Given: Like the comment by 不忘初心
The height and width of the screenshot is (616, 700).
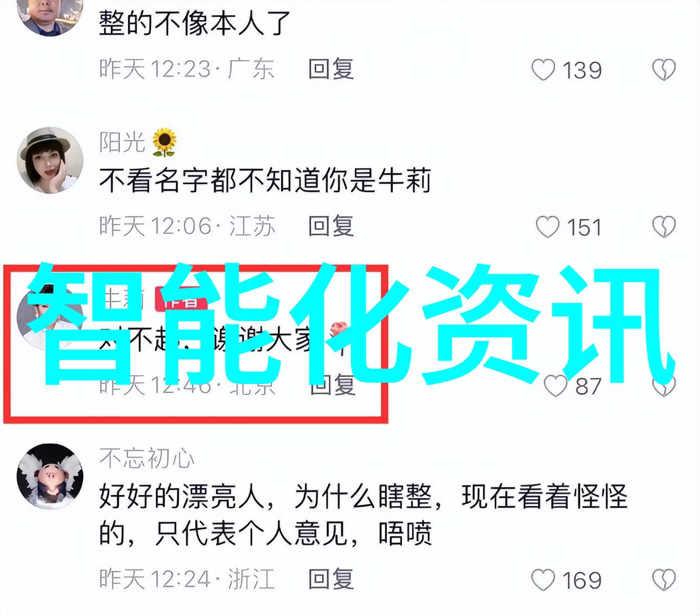Looking at the screenshot, I should [543, 580].
